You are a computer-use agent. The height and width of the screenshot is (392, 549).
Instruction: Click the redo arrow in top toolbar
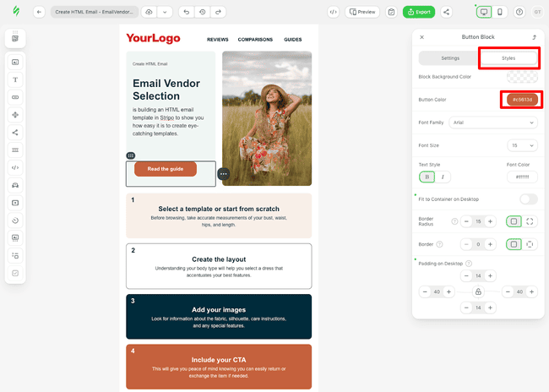pos(218,12)
